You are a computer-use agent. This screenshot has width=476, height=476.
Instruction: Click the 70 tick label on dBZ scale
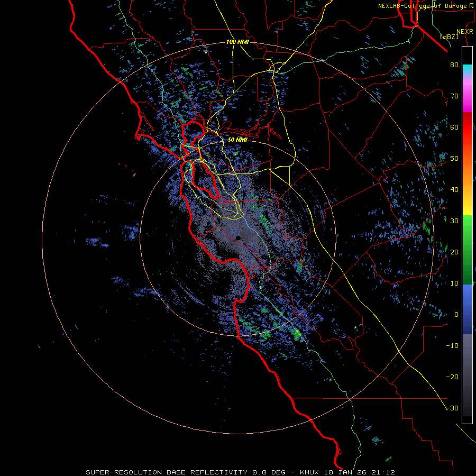pos(454,96)
